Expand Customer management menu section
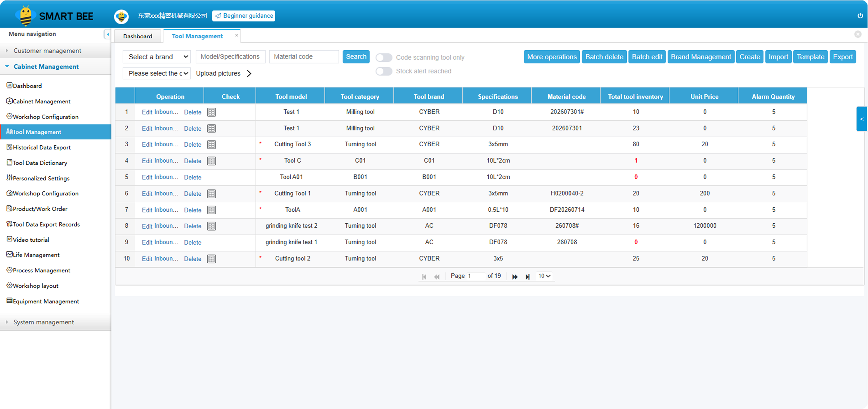 (x=55, y=51)
